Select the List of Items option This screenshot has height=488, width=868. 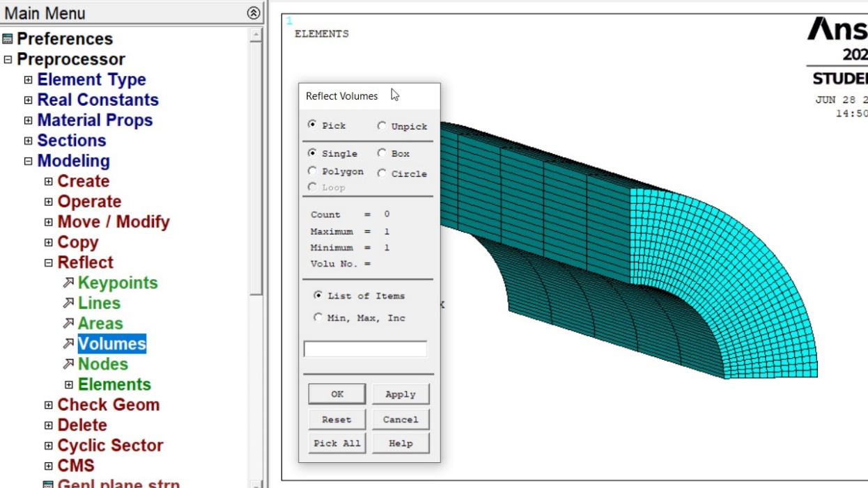(x=318, y=296)
